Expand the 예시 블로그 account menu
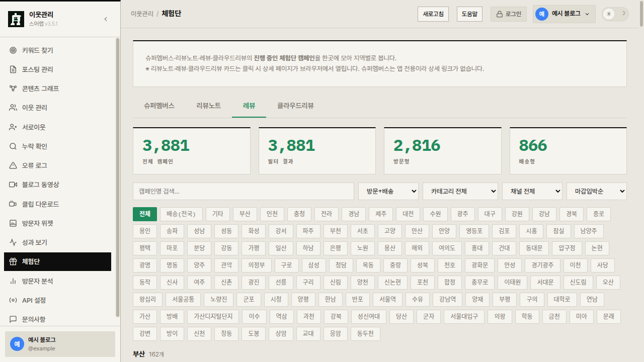 (564, 14)
